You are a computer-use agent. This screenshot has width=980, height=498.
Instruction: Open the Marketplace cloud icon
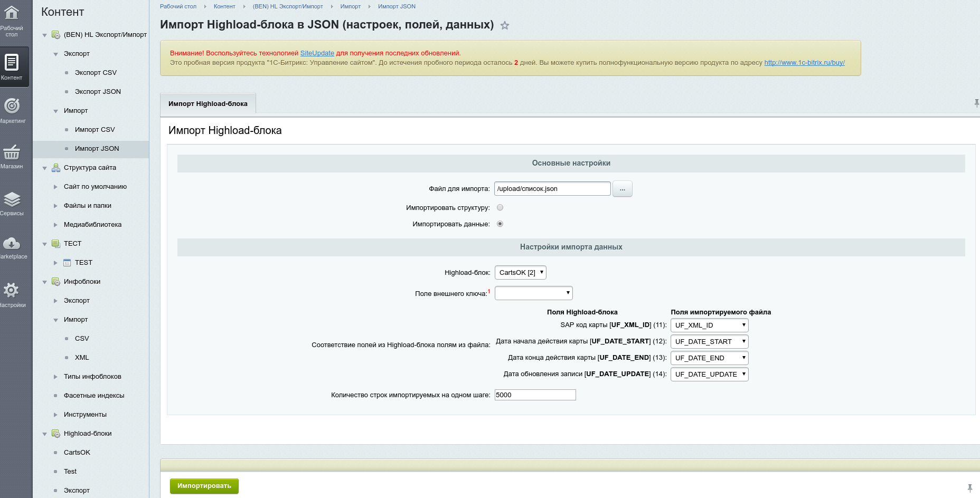point(12,244)
